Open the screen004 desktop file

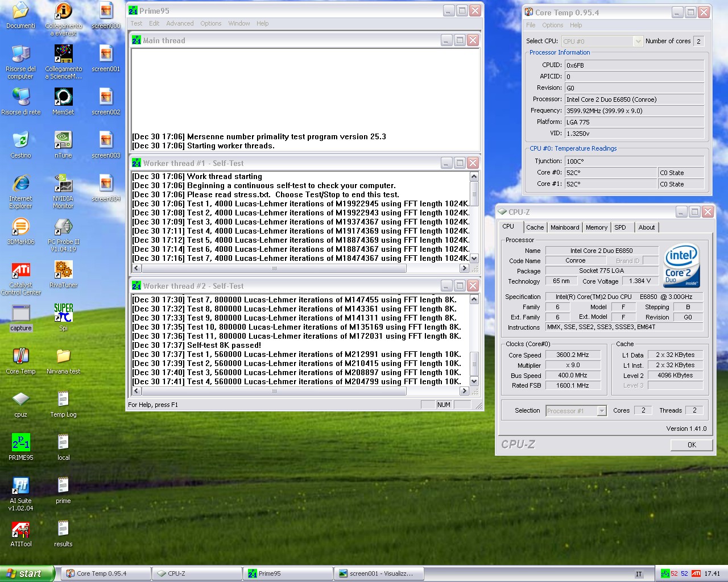pyautogui.click(x=106, y=188)
